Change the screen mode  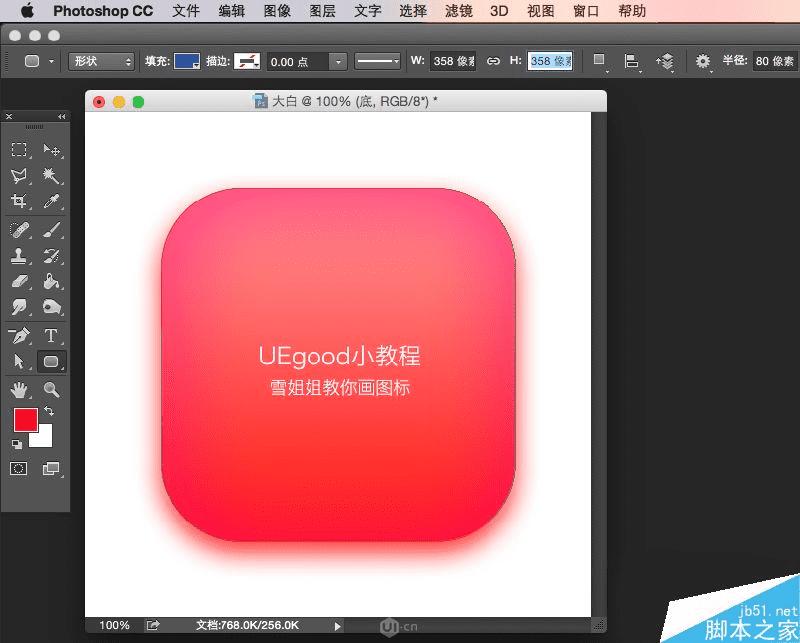pos(51,468)
